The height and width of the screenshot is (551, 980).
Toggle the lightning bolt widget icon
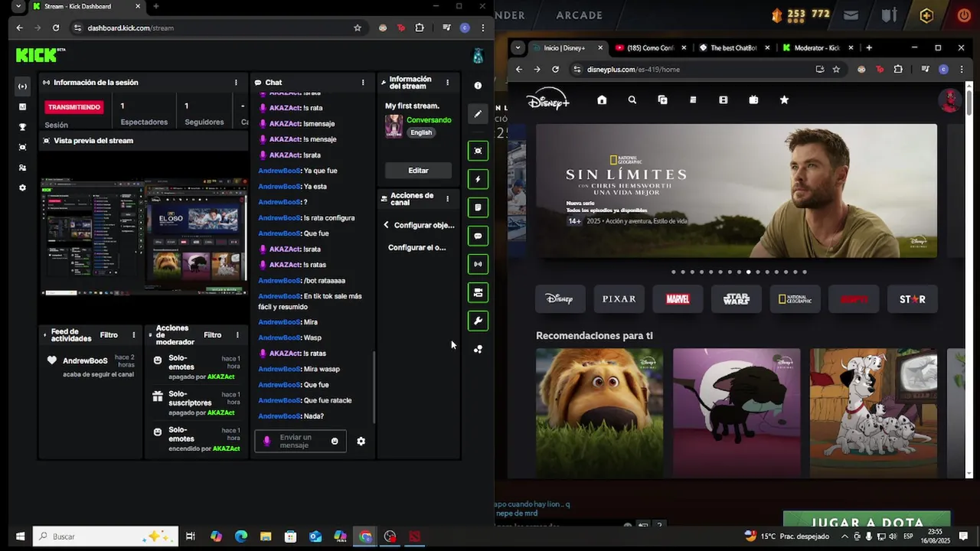(478, 179)
